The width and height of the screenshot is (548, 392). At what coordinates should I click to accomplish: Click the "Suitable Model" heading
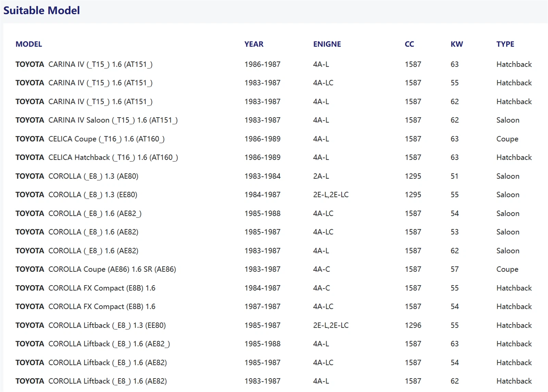point(41,10)
